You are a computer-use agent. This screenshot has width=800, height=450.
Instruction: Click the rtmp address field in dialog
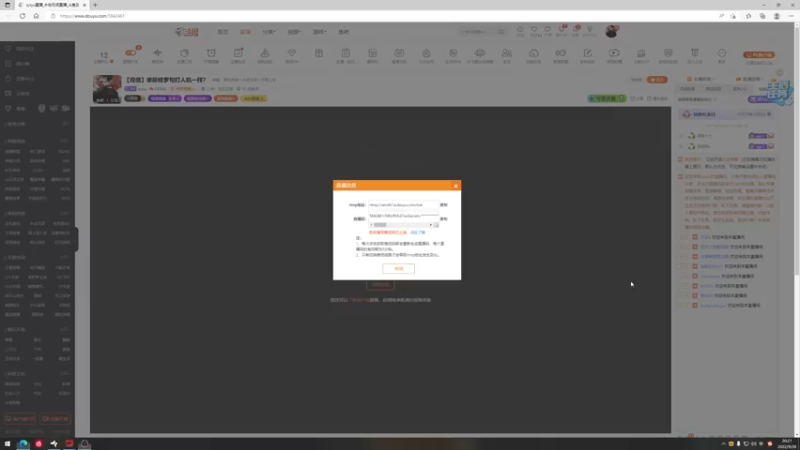point(403,205)
